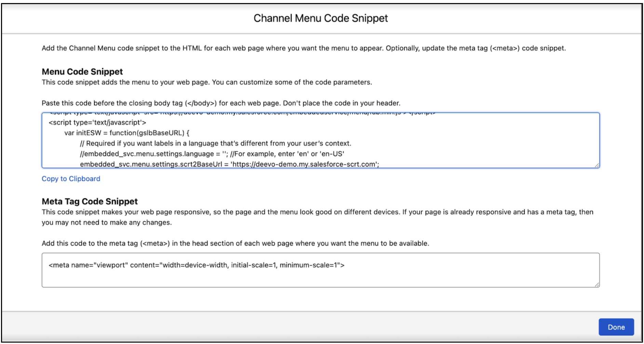Click the Menu Code Snippet textarea resize handle

[x=597, y=165]
